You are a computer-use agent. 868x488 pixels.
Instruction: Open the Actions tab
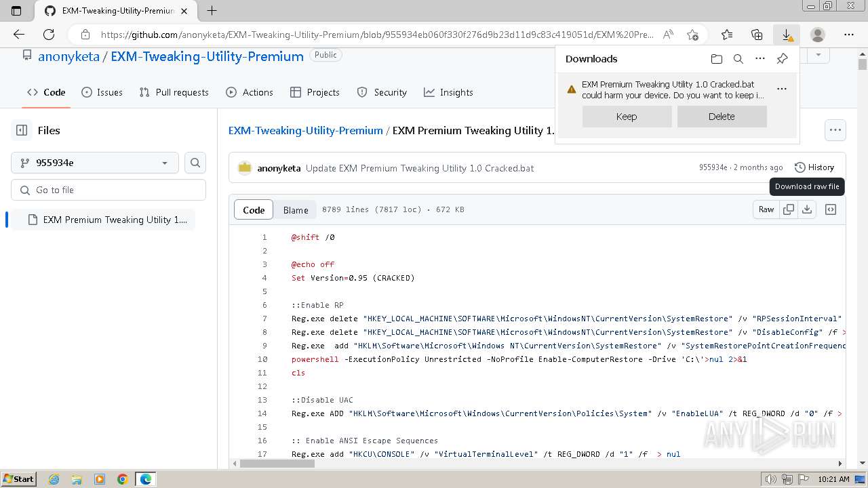(x=250, y=92)
